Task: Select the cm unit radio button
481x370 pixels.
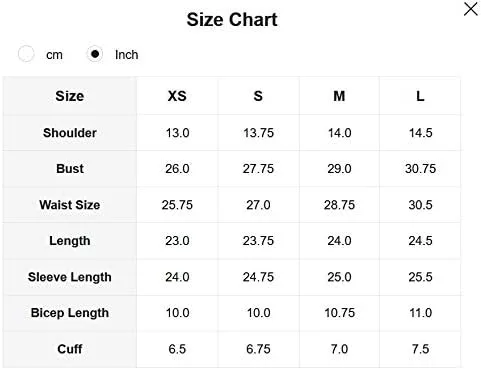Action: pyautogui.click(x=26, y=54)
